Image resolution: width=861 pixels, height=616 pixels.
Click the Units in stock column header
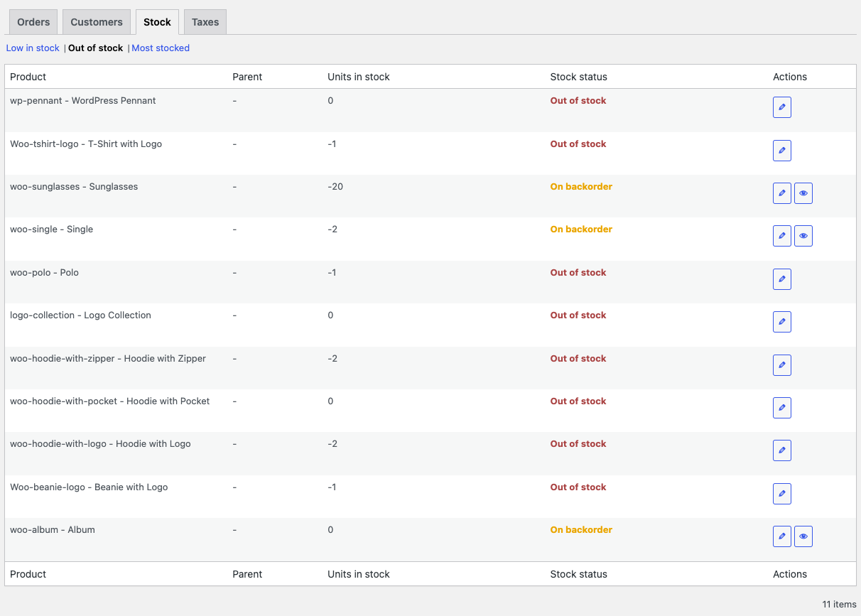tap(358, 77)
